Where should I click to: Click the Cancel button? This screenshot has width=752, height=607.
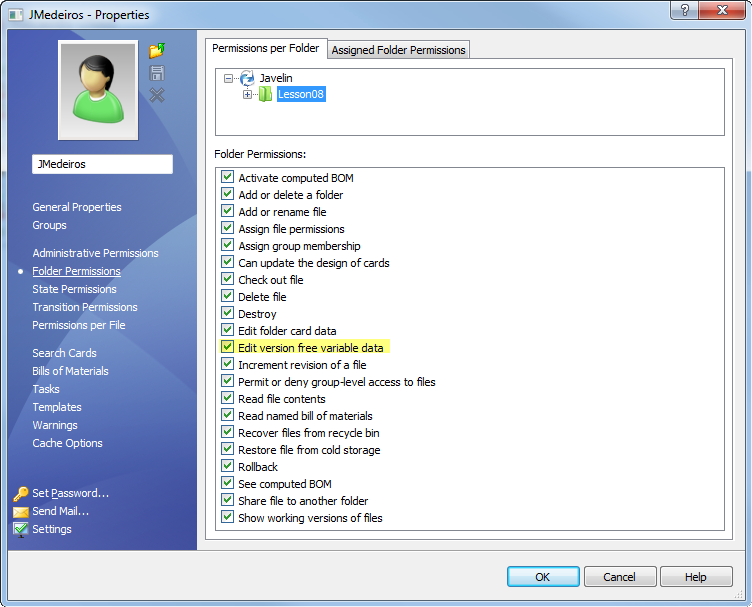point(619,577)
